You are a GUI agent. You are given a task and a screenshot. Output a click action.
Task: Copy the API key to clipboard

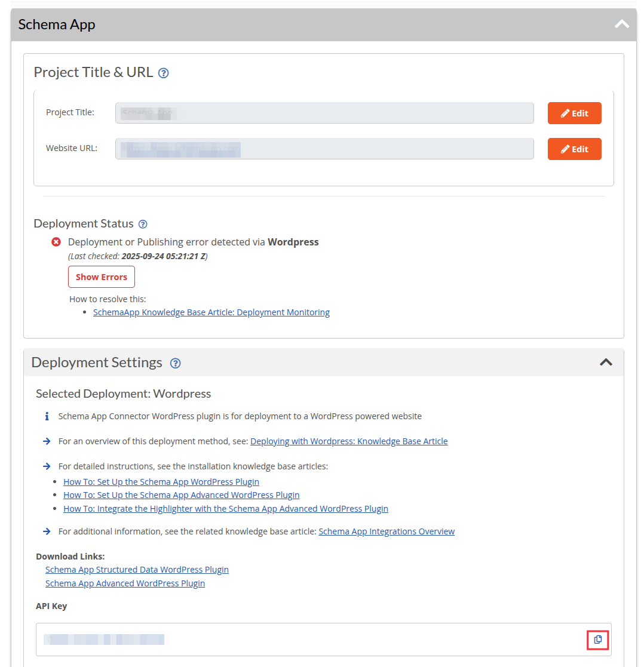click(597, 640)
